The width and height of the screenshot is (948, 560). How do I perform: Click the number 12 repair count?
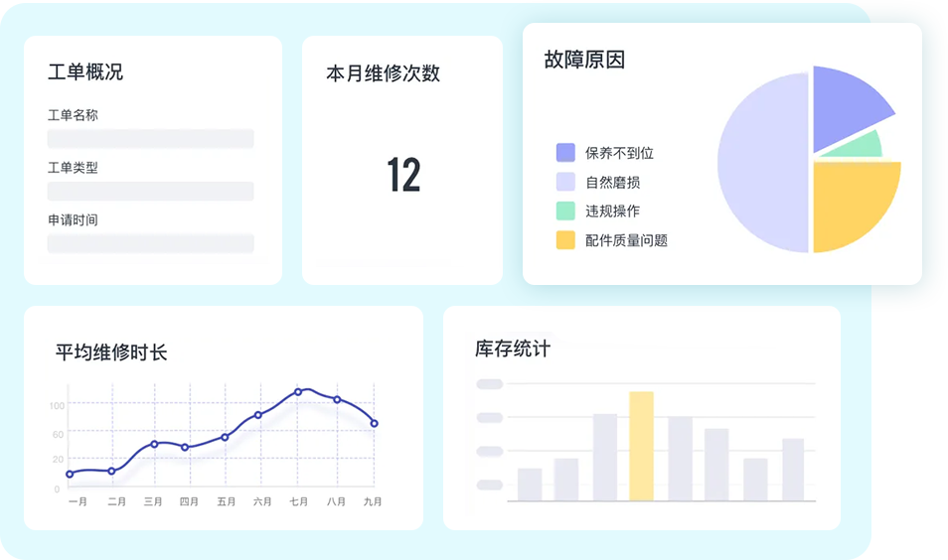[403, 175]
